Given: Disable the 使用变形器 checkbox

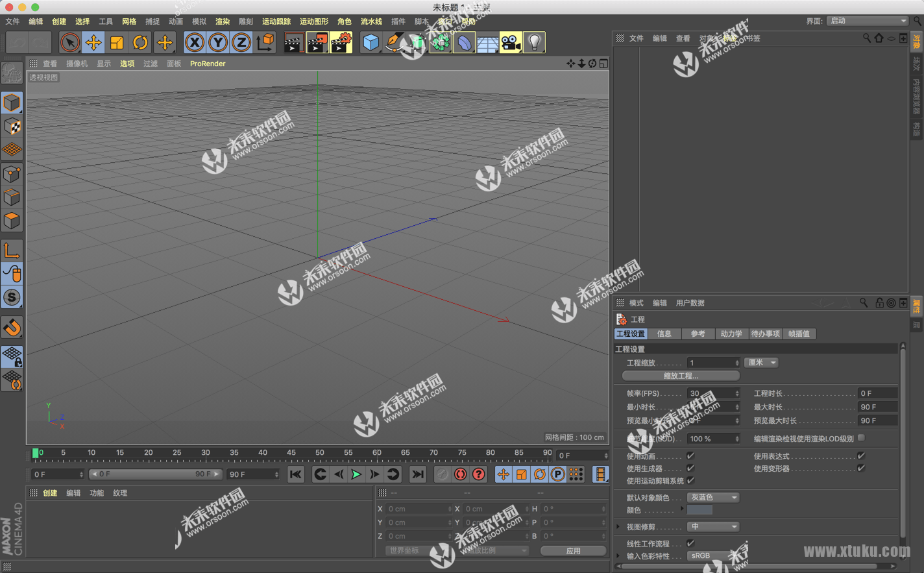Looking at the screenshot, I should tap(861, 469).
